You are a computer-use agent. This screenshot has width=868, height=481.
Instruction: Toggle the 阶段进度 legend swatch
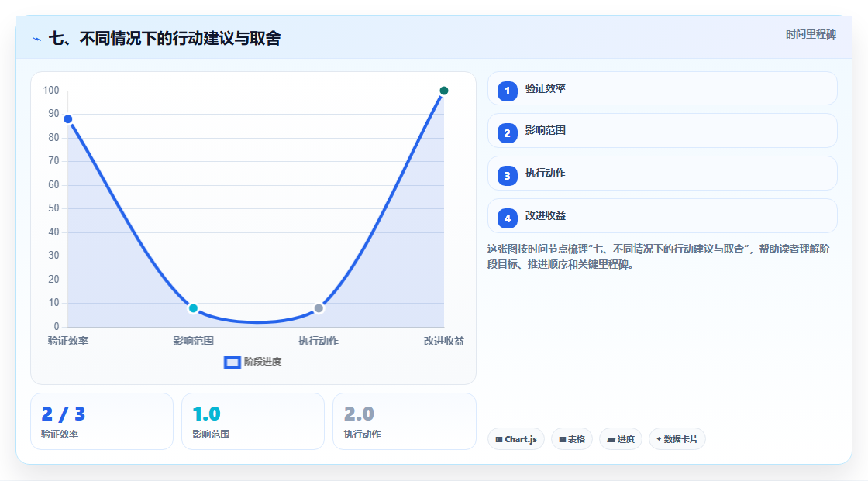(x=232, y=362)
